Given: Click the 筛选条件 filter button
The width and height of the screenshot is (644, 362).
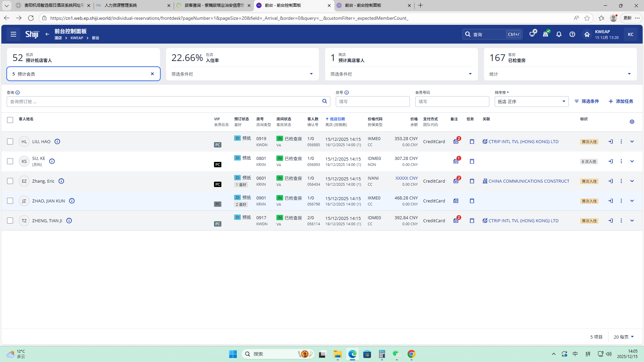Looking at the screenshot, I should click(x=587, y=101).
